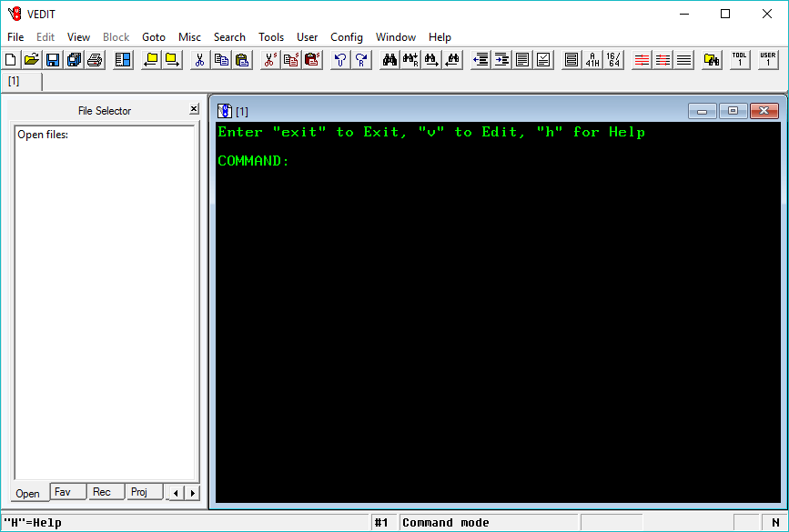Open the Print icon
Screen dimensions: 789x532
(x=96, y=59)
